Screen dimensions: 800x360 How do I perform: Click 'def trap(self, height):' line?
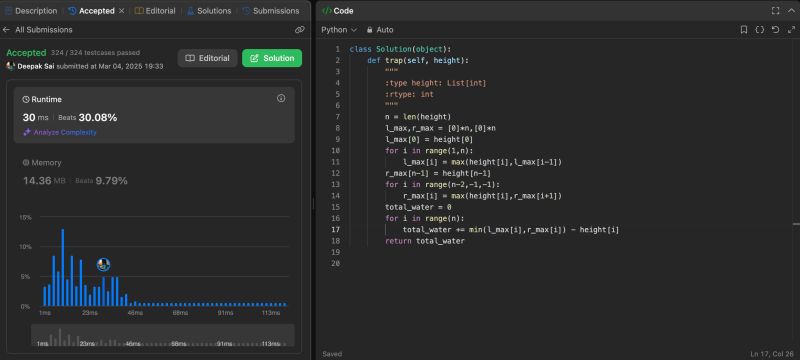[418, 61]
